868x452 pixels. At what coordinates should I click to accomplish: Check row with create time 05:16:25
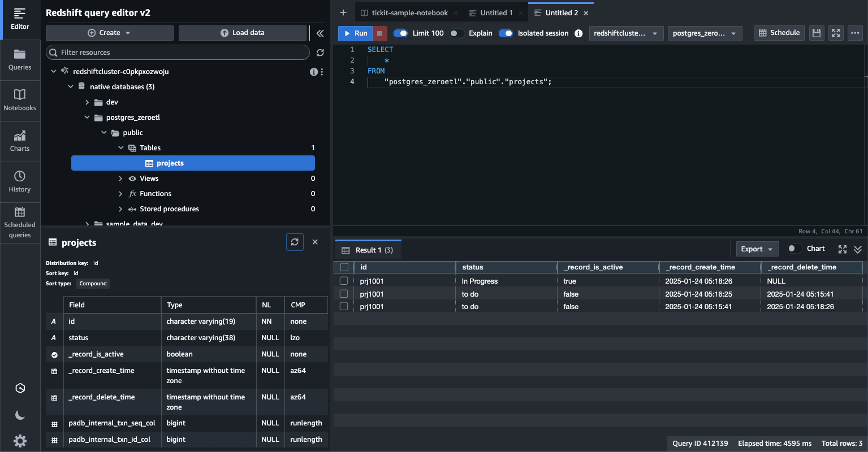click(344, 294)
